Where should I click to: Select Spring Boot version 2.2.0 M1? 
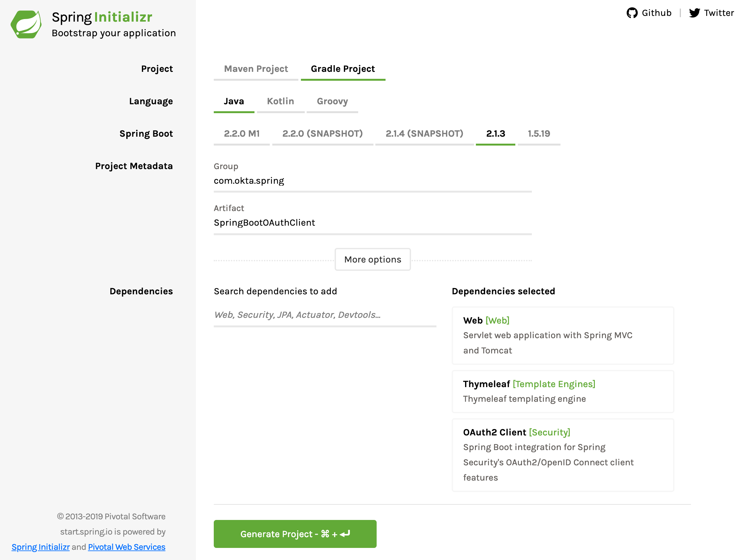241,133
